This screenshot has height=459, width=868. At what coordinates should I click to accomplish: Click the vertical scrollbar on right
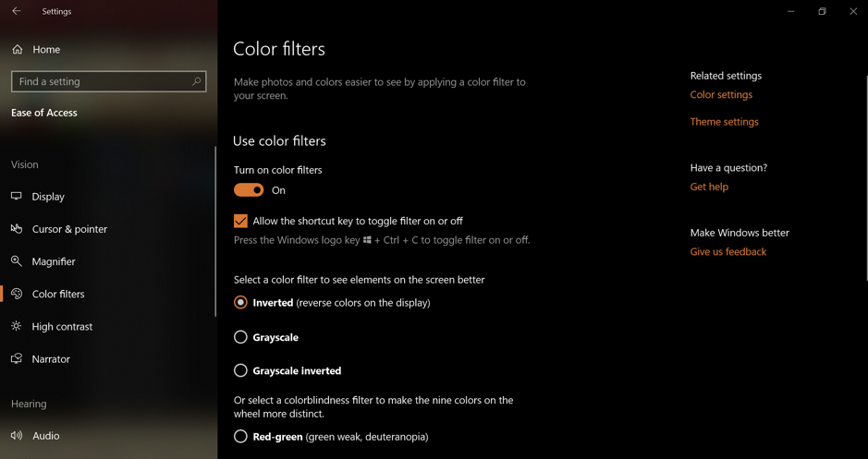(865, 175)
